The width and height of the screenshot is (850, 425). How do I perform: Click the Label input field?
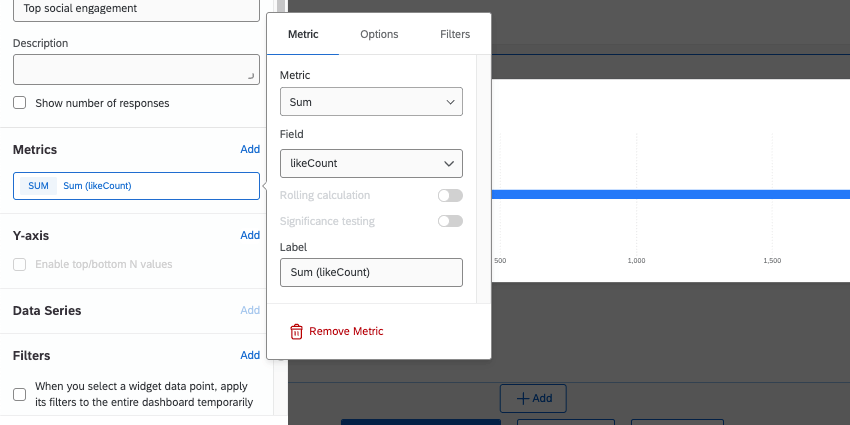tap(371, 272)
